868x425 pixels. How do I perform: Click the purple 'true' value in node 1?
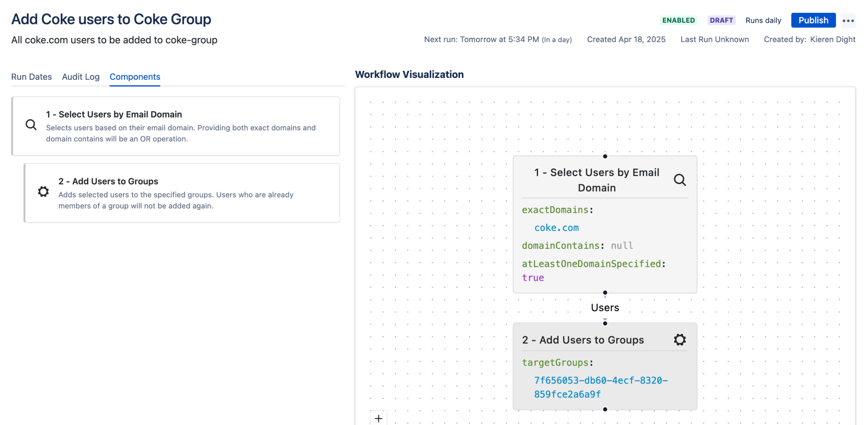click(x=533, y=278)
